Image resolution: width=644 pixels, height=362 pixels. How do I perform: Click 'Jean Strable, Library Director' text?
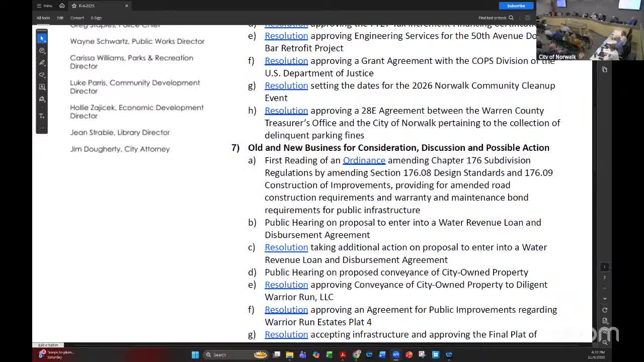coord(120,132)
